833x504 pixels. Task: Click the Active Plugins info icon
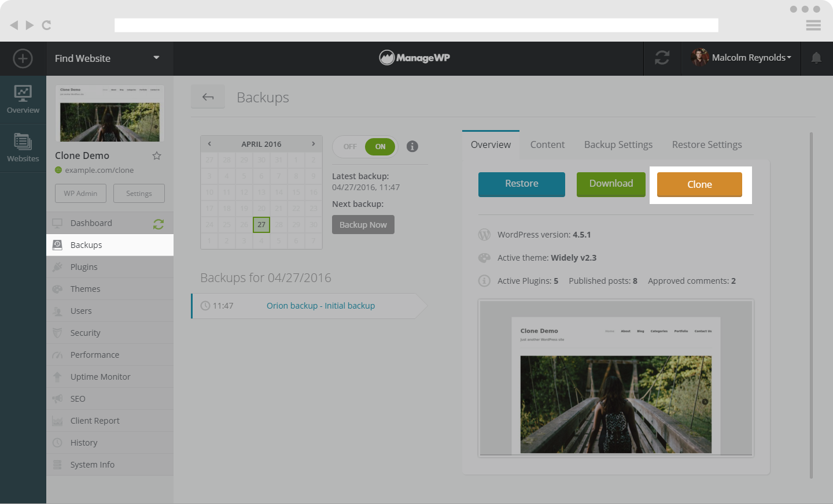[x=484, y=281]
